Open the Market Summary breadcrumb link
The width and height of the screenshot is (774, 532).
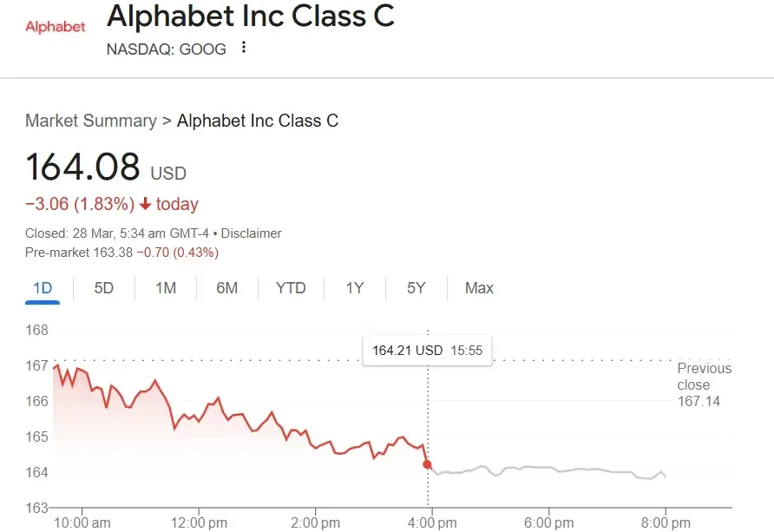pos(91,122)
